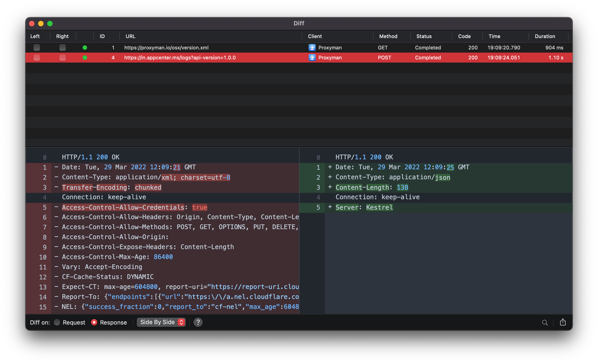This screenshot has height=364, width=598.
Task: Click Proxyman client icon in version.xml row
Action: click(312, 48)
